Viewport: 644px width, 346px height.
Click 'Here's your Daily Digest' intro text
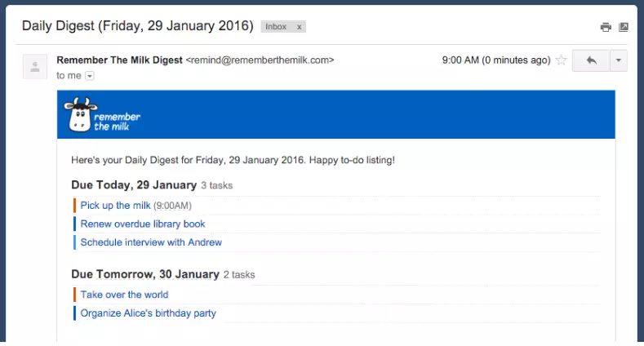click(233, 160)
